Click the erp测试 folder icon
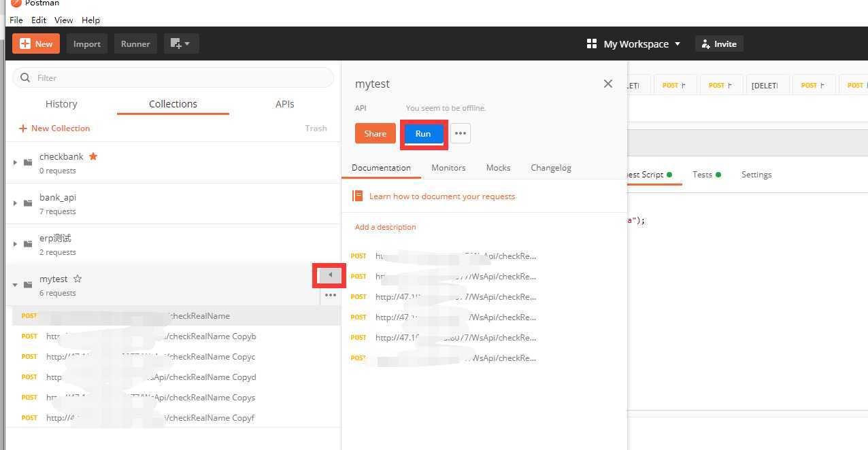868x450 pixels. (x=28, y=244)
